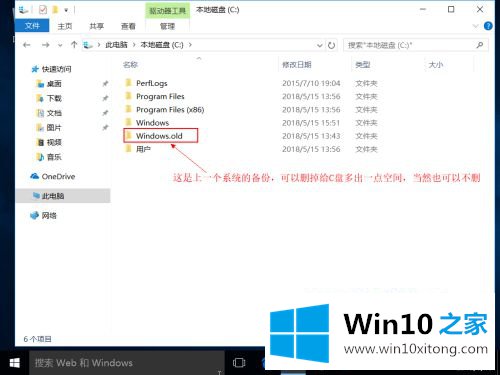Image resolution: width=500 pixels, height=375 pixels.
Task: Sort by the 名称 column header
Action: click(130, 65)
